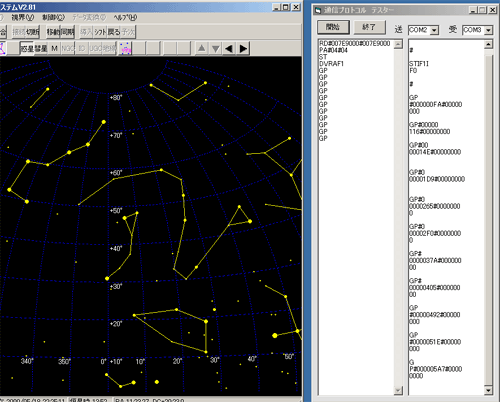Click the 開始 (start) button
This screenshot has width=500, height=402.
tap(333, 27)
